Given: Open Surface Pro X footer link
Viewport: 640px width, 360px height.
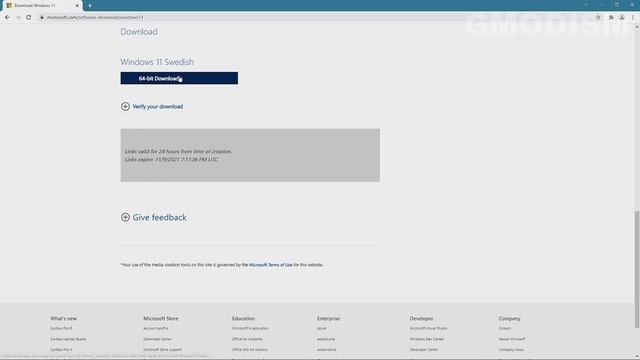Looking at the screenshot, I should pyautogui.click(x=61, y=350).
